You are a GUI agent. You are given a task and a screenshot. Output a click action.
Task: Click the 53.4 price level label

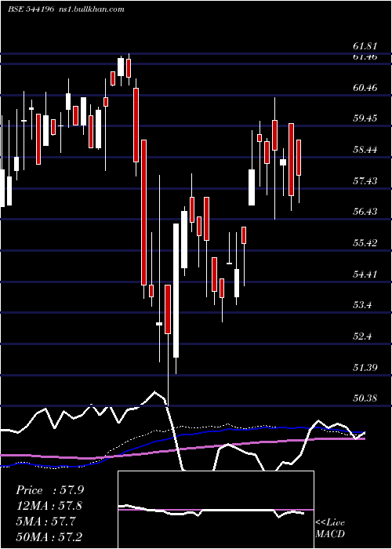pos(362,305)
